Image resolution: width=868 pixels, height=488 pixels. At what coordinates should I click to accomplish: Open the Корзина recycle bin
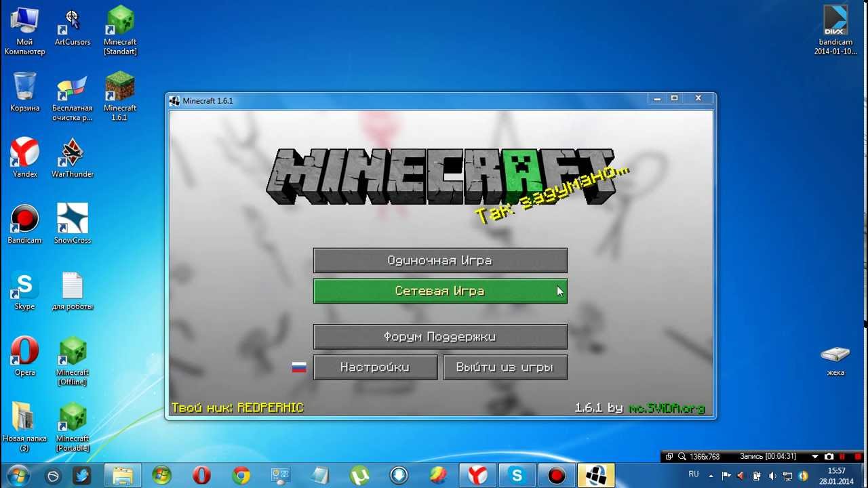25,92
